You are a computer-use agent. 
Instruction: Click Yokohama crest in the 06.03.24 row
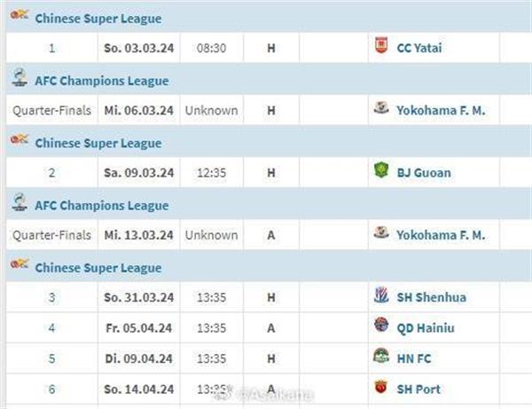(x=381, y=110)
